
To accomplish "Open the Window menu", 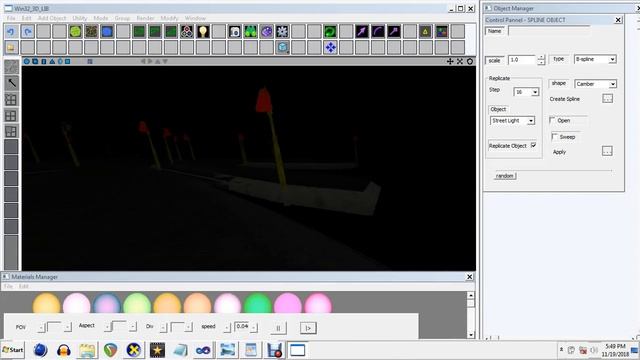I will click(195, 18).
